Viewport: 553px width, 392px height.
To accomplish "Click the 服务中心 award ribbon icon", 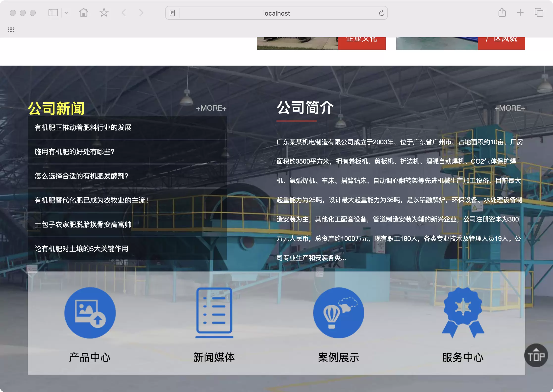I will (x=463, y=313).
